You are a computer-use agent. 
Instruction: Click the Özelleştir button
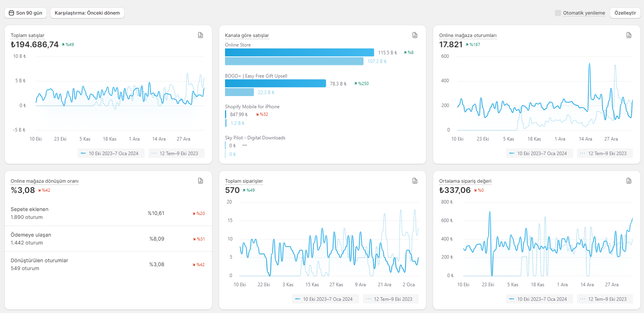(x=625, y=13)
